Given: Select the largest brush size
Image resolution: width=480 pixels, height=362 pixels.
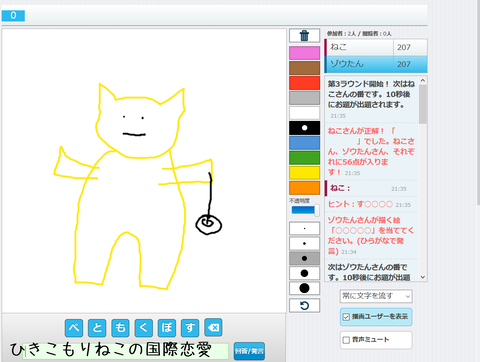Looking at the screenshot, I should point(304,288).
